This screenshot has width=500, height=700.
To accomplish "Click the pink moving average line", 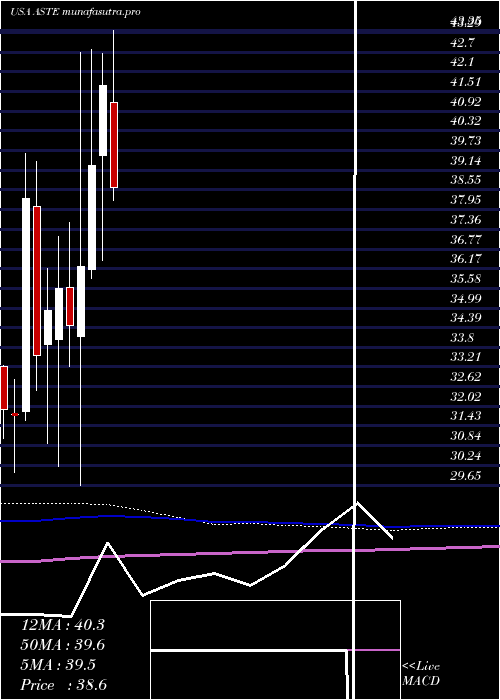I will click(250, 553).
